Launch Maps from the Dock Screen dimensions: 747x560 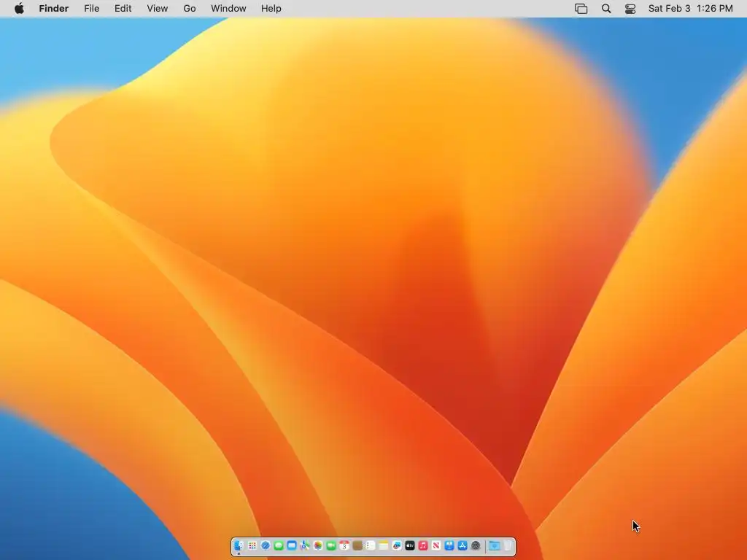[x=305, y=545]
